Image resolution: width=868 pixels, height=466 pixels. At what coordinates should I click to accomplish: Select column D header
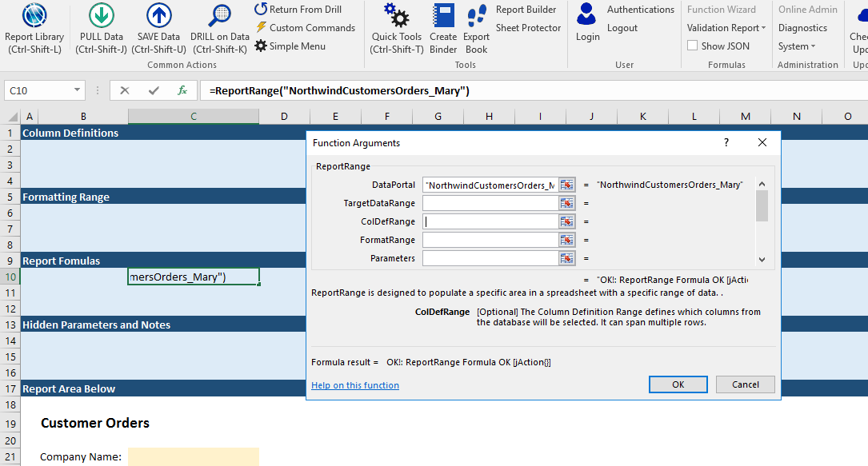click(284, 116)
